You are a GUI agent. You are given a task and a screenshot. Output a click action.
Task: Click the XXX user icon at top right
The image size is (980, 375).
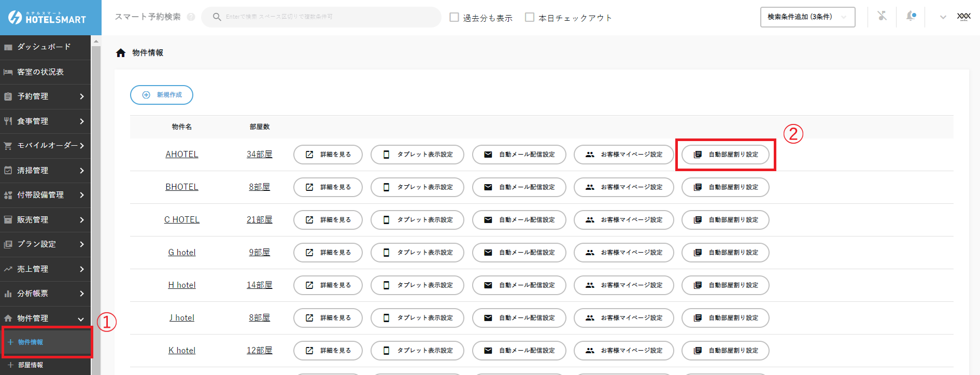click(x=963, y=17)
